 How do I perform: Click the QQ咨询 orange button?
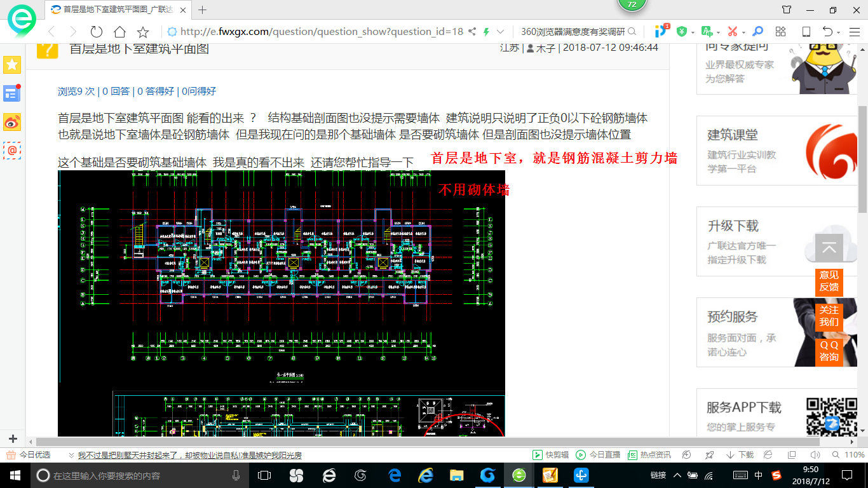coord(829,351)
